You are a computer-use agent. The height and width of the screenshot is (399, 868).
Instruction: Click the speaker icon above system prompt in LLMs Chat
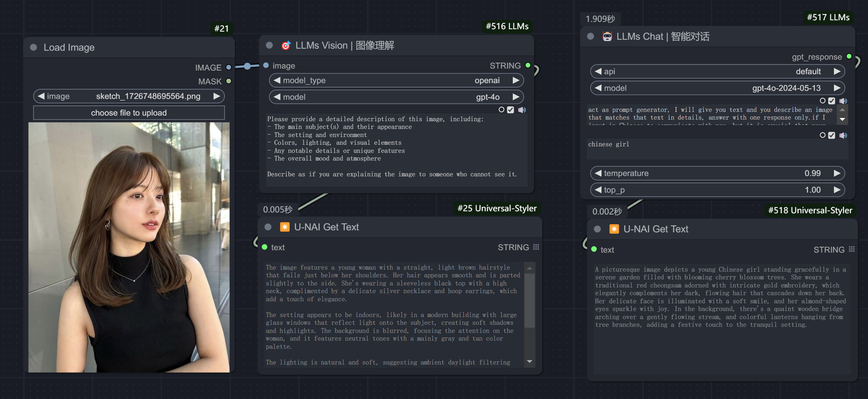point(843,101)
